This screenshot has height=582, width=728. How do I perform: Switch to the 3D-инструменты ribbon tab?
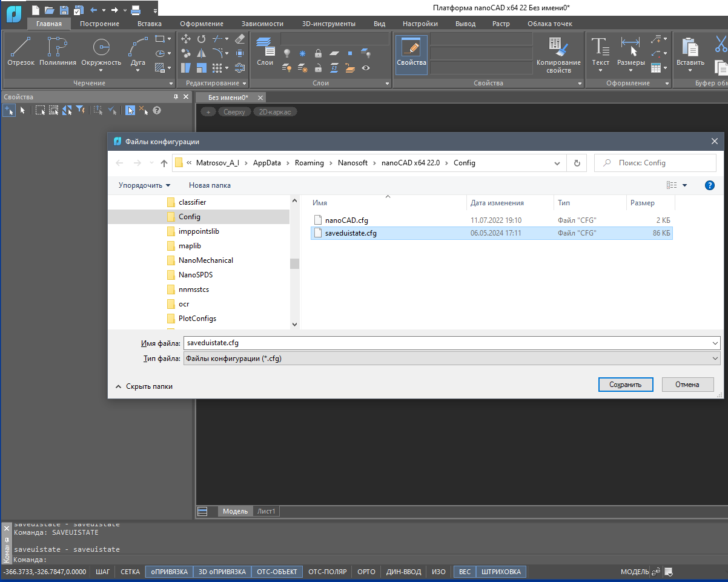point(329,24)
